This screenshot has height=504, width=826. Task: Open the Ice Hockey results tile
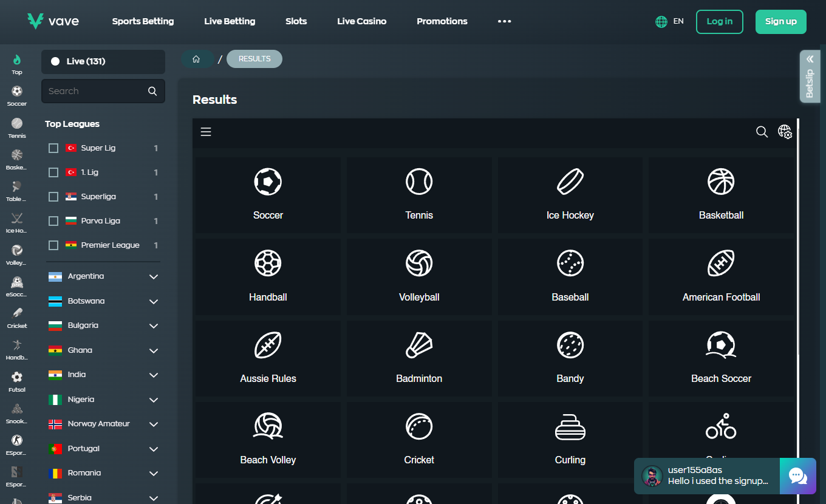[570, 195]
